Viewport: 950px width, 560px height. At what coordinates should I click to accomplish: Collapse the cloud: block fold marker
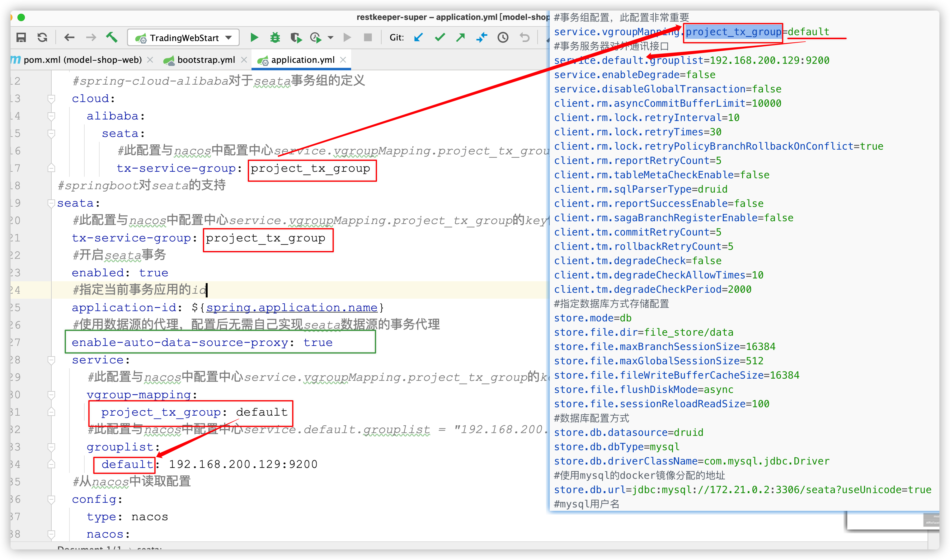tap(51, 99)
